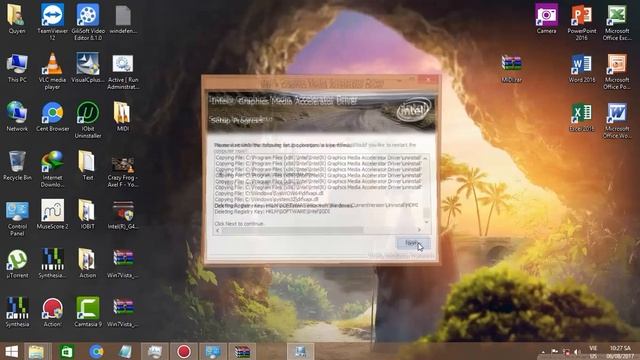Image resolution: width=640 pixels, height=360 pixels.
Task: Select the IObit Uninstaller icon
Action: point(88,120)
